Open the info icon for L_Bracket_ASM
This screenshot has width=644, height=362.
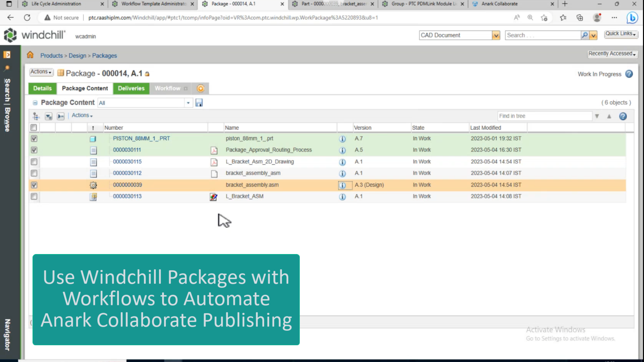342,197
